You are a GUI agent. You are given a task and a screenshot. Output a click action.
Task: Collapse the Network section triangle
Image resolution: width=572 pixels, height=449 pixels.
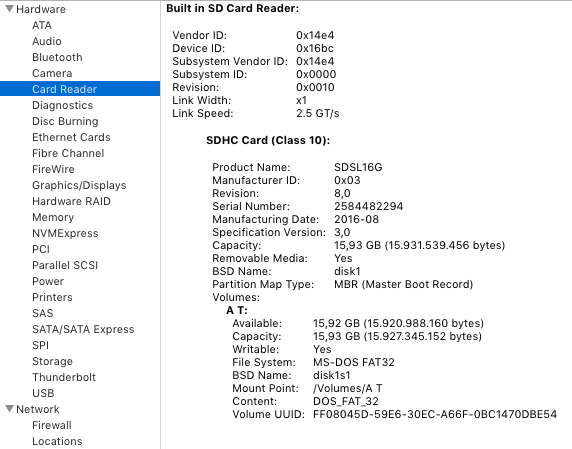tap(10, 409)
